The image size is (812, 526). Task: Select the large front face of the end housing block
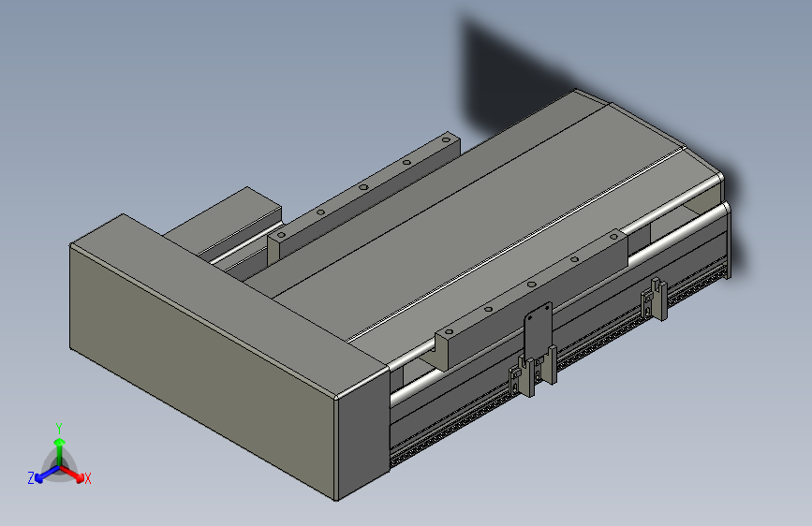click(202, 373)
